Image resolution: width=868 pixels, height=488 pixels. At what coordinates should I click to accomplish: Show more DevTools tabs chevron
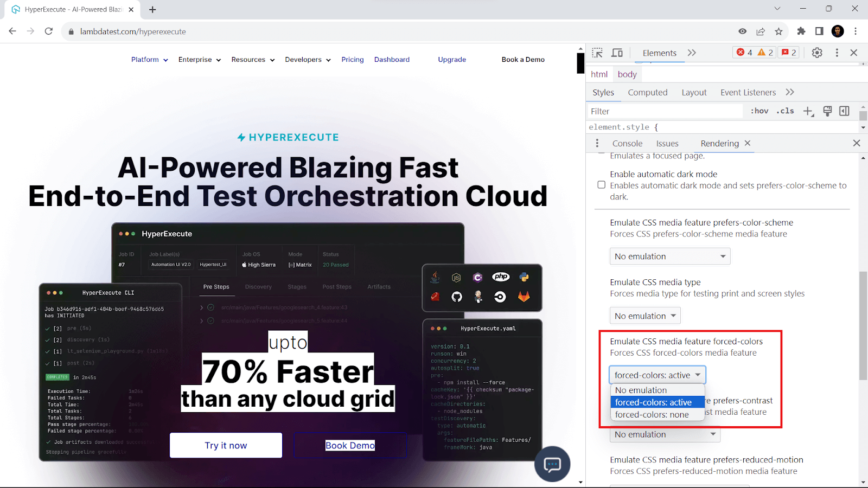692,53
